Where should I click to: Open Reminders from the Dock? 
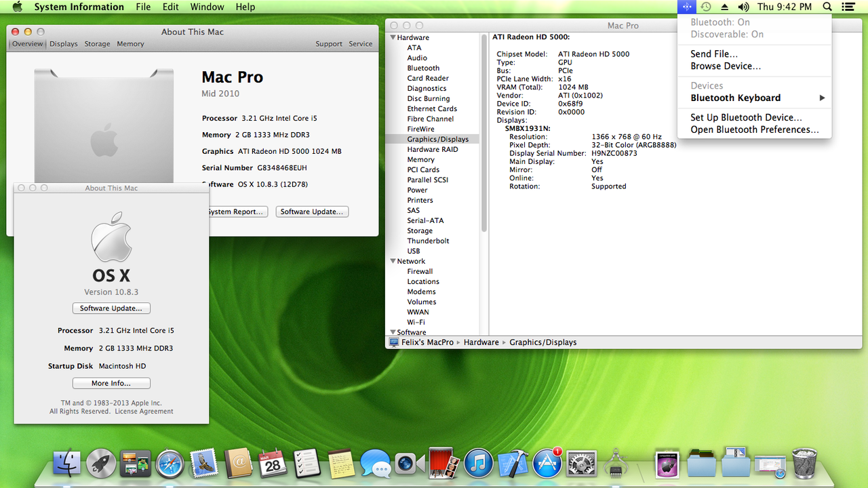(307, 463)
